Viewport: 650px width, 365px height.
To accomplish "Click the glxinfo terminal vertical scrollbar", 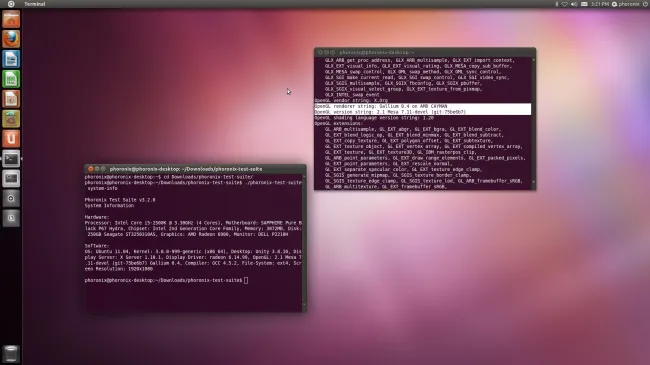I will [534, 122].
